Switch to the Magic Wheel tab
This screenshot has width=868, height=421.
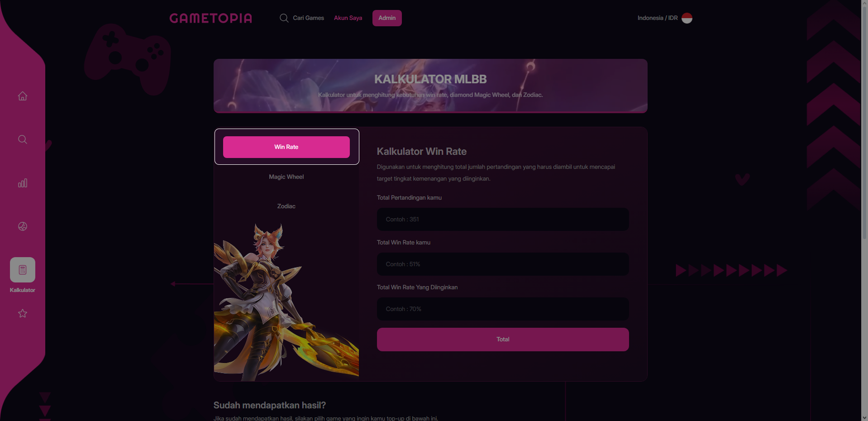pos(286,177)
